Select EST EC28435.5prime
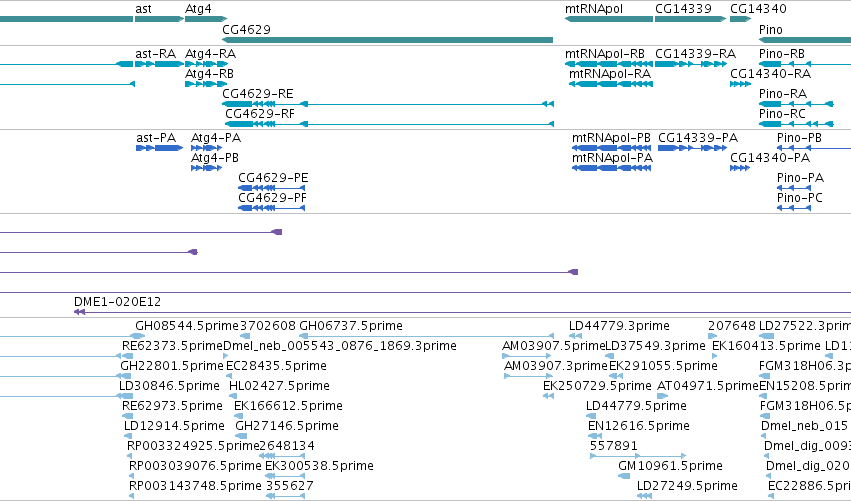 [276, 366]
